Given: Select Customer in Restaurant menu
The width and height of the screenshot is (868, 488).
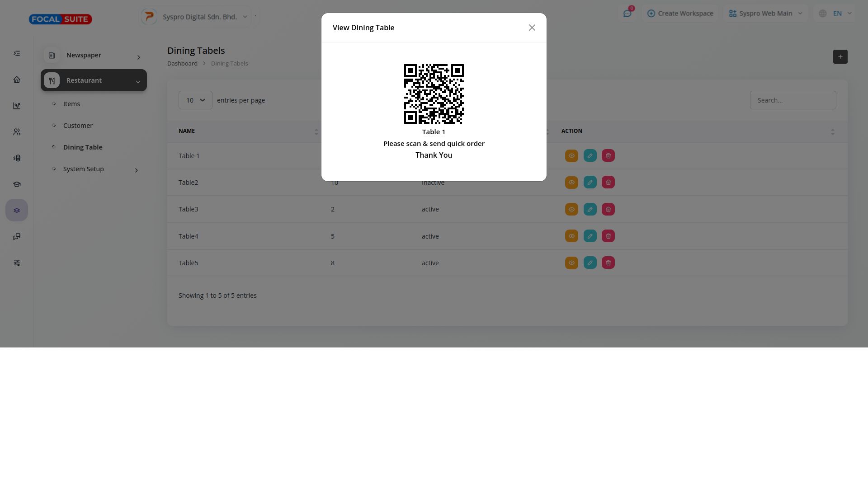Looking at the screenshot, I should click(x=78, y=126).
